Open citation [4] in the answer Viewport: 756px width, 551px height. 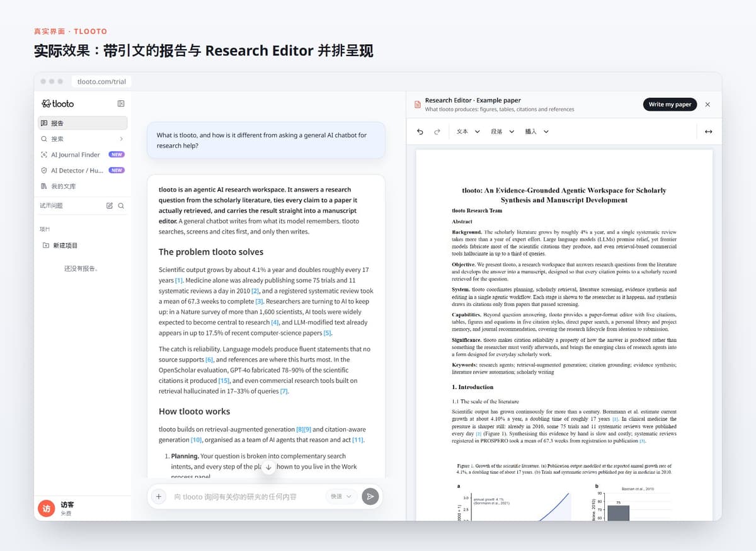tap(275, 322)
